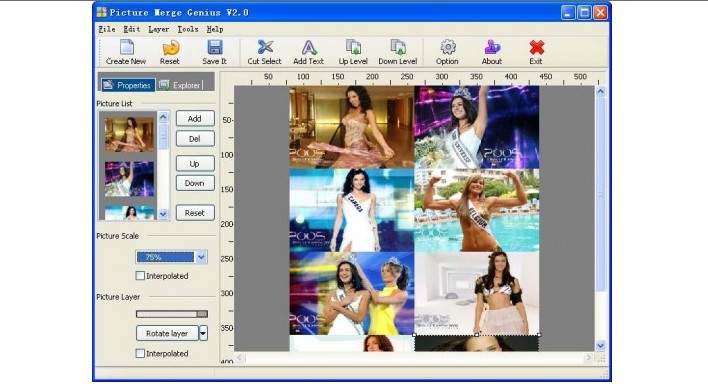Click the Reset button under Picture List

195,213
